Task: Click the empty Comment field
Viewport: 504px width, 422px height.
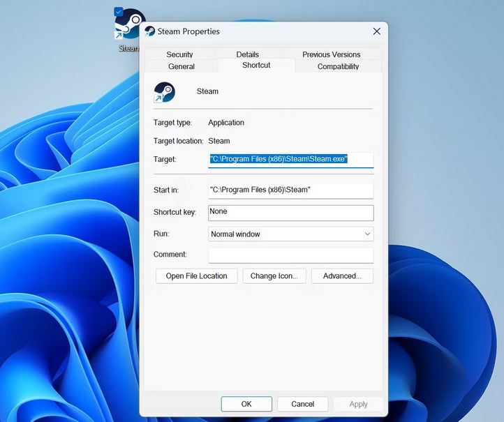Action: [x=291, y=255]
